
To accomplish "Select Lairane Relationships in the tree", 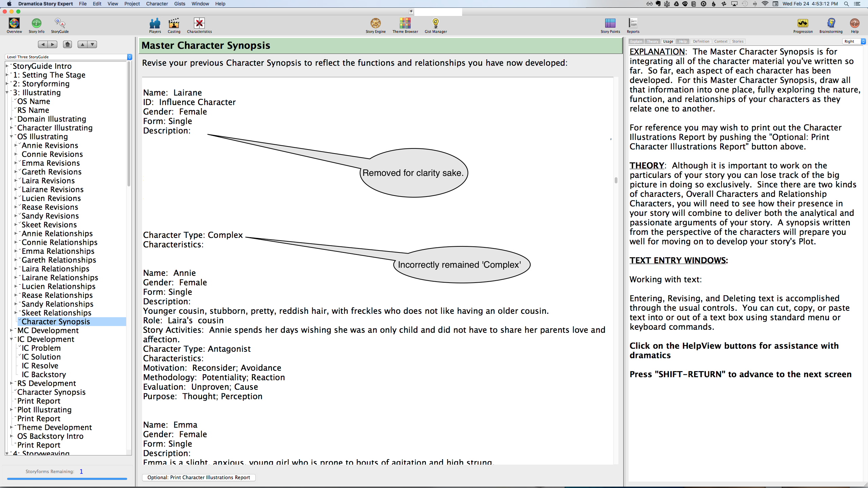I will (x=60, y=278).
